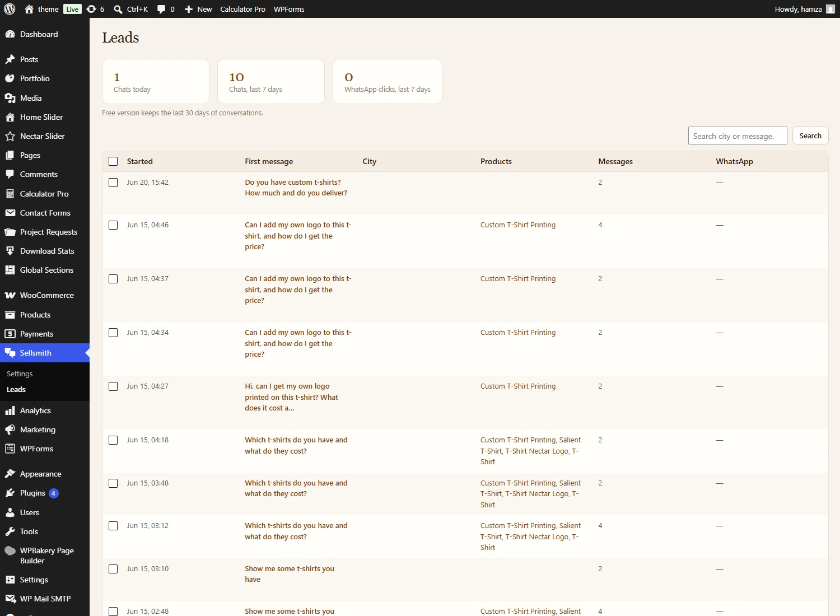Click the Plugins plug icon

(10, 493)
